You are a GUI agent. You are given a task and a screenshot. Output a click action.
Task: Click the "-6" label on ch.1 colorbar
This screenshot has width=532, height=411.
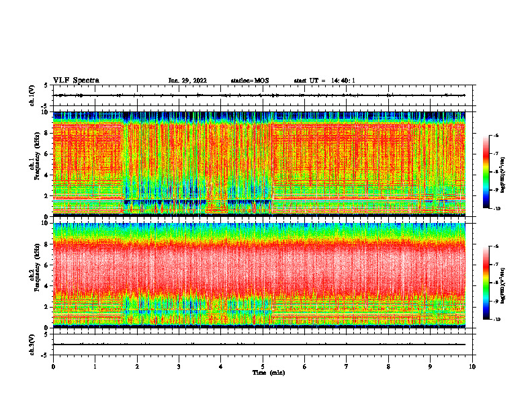(x=496, y=135)
